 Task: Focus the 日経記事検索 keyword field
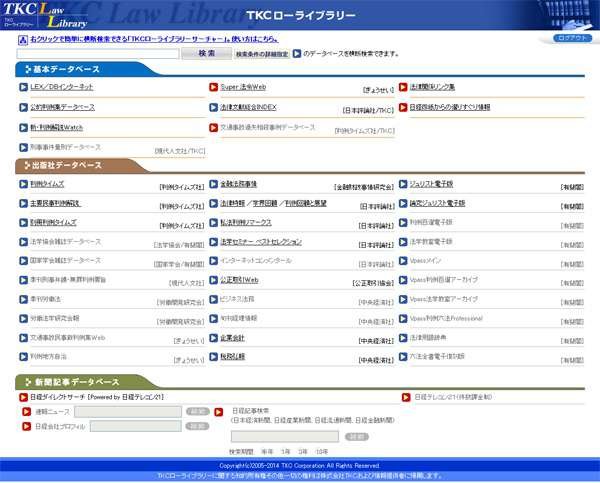click(x=285, y=436)
